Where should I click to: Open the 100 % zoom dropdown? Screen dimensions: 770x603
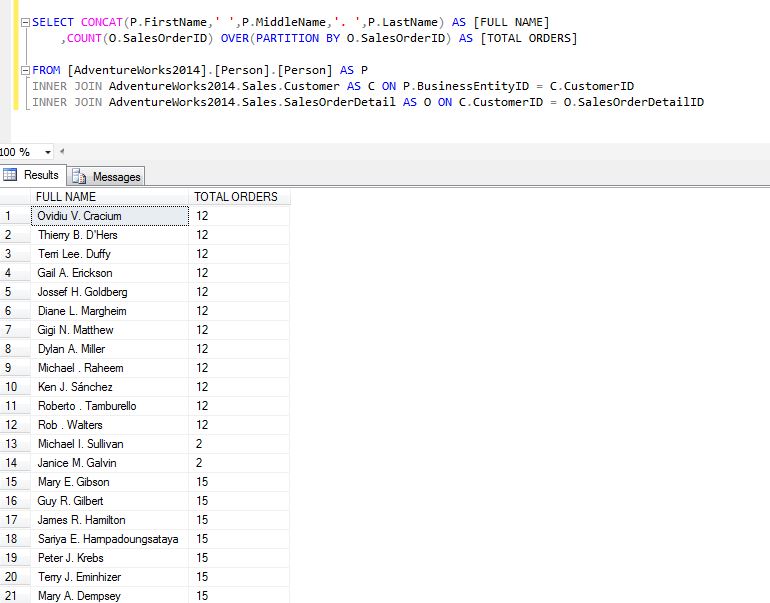click(x=48, y=152)
